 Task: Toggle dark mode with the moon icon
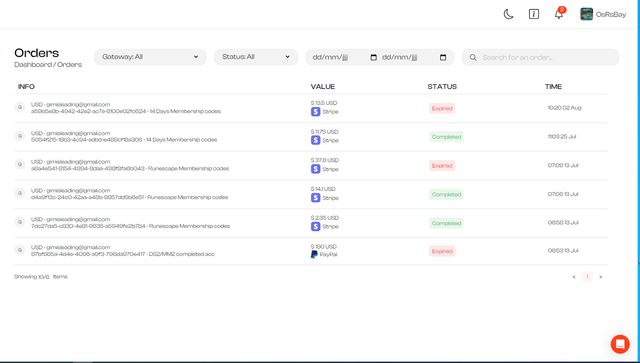[x=508, y=14]
